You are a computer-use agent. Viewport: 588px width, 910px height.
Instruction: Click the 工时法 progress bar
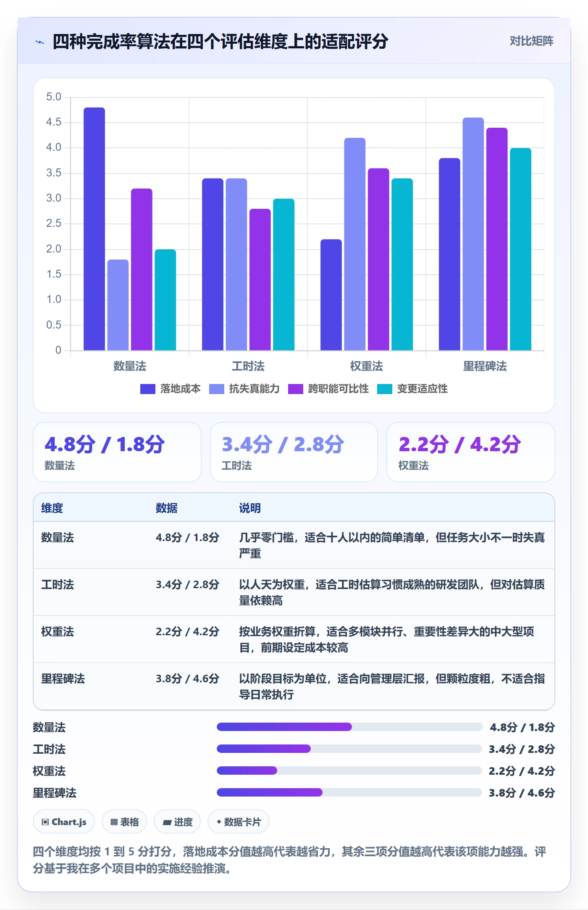(349, 749)
